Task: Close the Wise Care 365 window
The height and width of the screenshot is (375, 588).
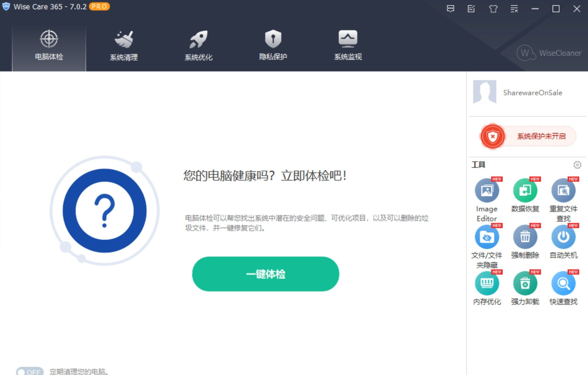Action: pos(577,9)
